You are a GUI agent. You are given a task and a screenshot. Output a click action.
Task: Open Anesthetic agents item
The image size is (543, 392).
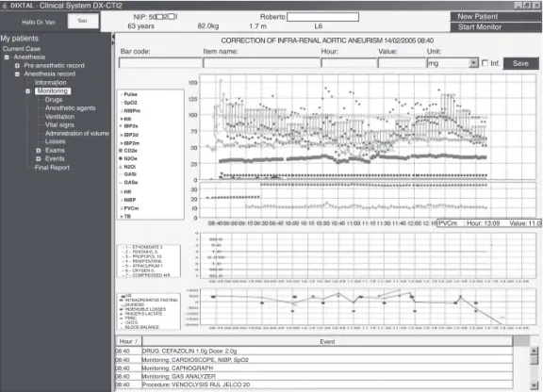coord(71,108)
